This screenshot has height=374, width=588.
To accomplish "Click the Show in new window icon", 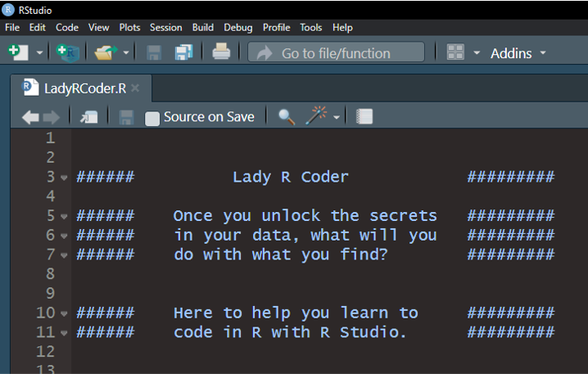I will pos(89,117).
